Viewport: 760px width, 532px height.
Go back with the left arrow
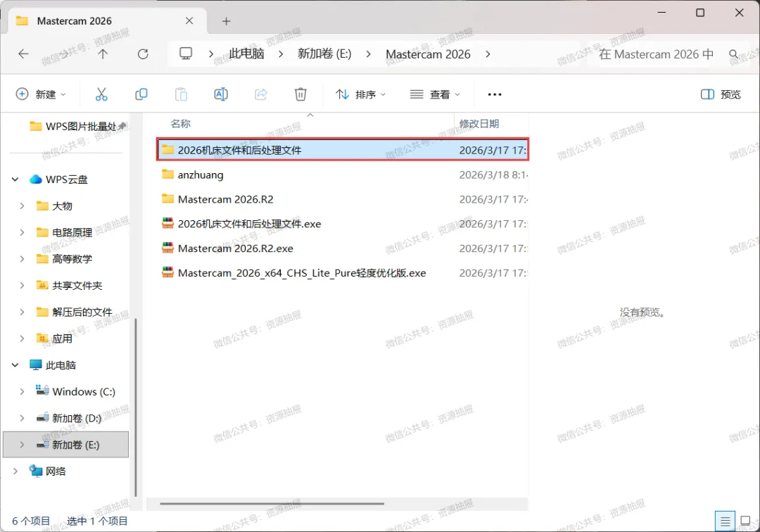23,53
